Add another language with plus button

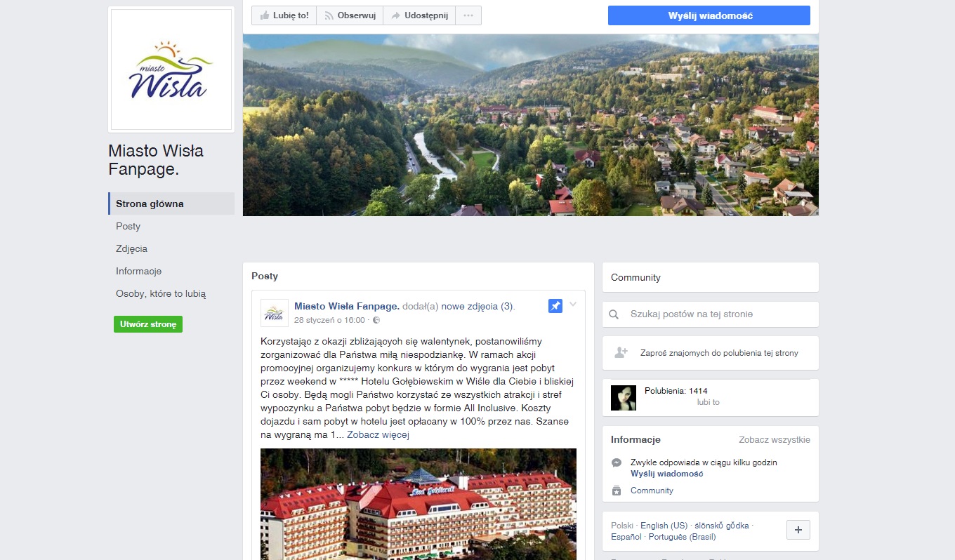798,530
